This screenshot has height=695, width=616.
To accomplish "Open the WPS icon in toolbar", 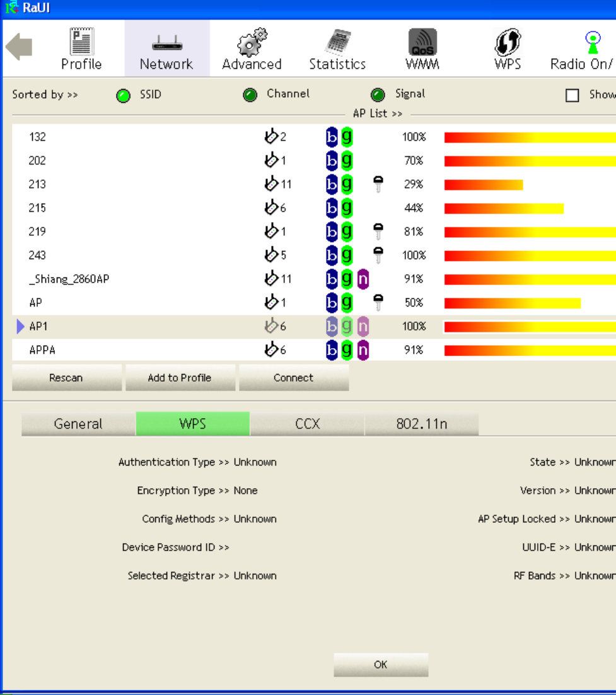I will coord(508,42).
